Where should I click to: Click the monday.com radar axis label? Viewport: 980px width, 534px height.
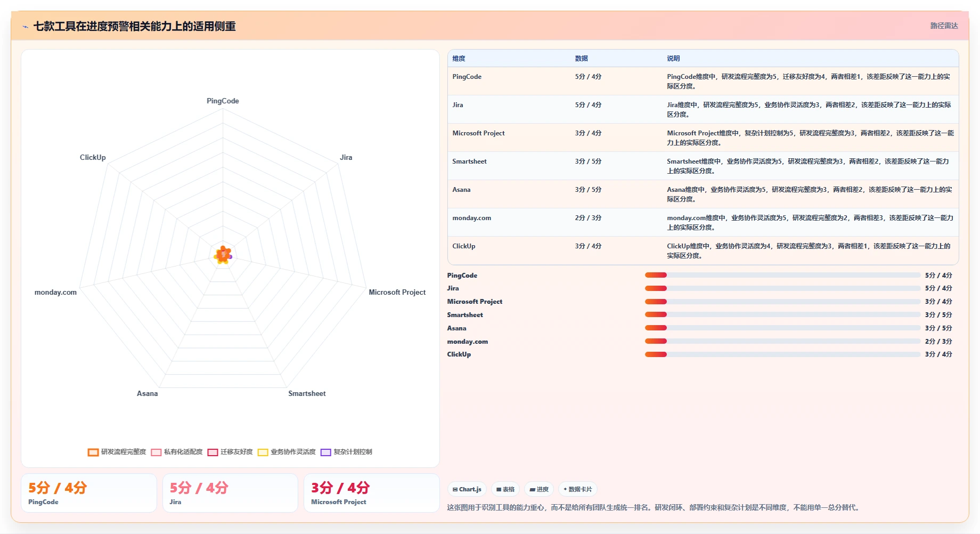pos(55,292)
